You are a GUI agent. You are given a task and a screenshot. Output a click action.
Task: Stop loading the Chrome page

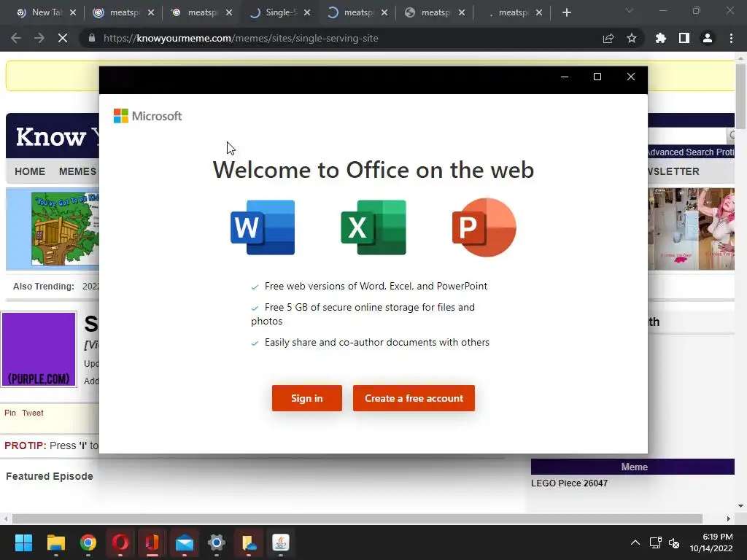coord(63,38)
